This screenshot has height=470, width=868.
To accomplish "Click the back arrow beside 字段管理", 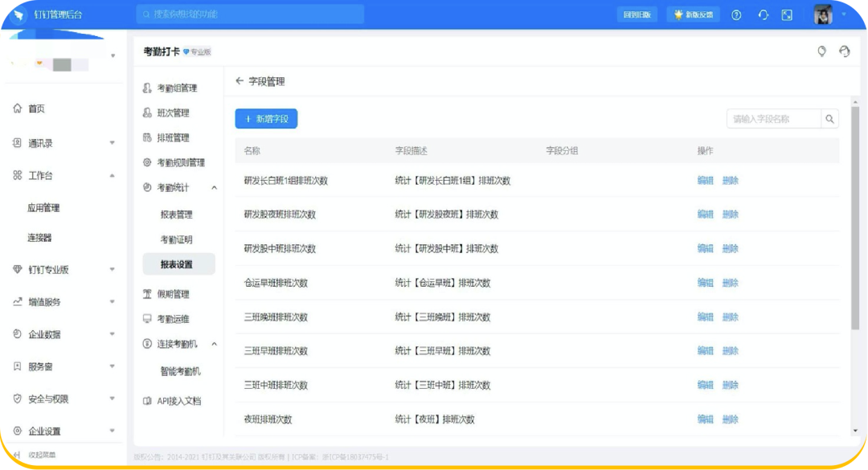I will 240,81.
